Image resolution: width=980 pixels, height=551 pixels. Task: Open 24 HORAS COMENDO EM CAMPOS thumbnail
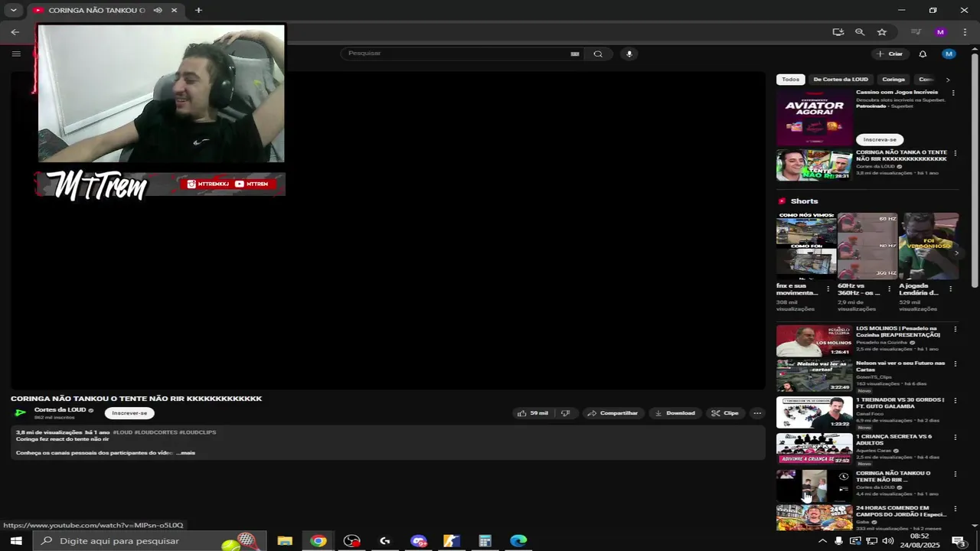point(814,518)
